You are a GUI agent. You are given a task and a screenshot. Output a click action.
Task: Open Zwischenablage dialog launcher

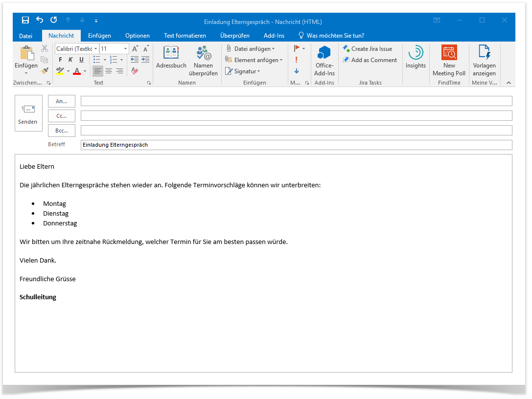pos(49,83)
